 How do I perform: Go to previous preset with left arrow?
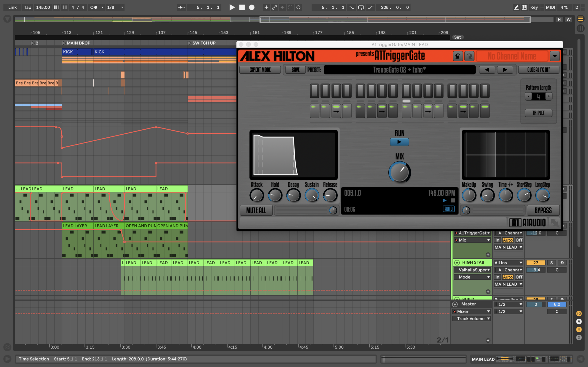click(487, 70)
